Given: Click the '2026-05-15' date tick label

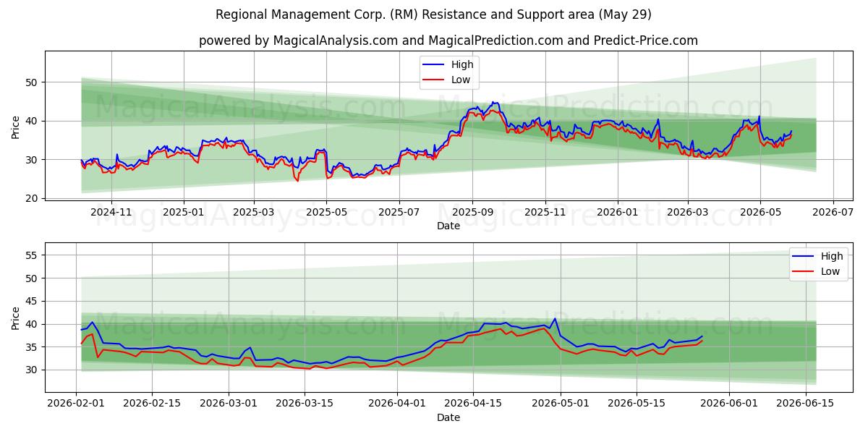Looking at the screenshot, I should point(637,404).
